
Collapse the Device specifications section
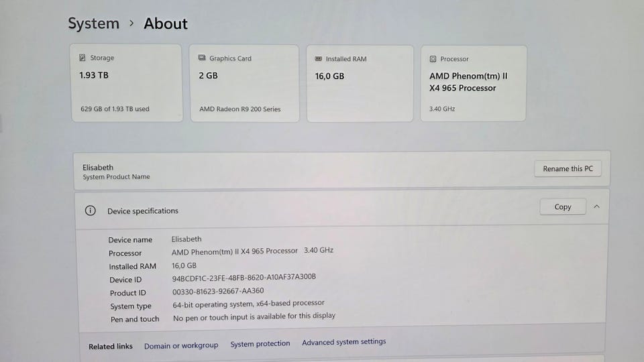pyautogui.click(x=597, y=206)
